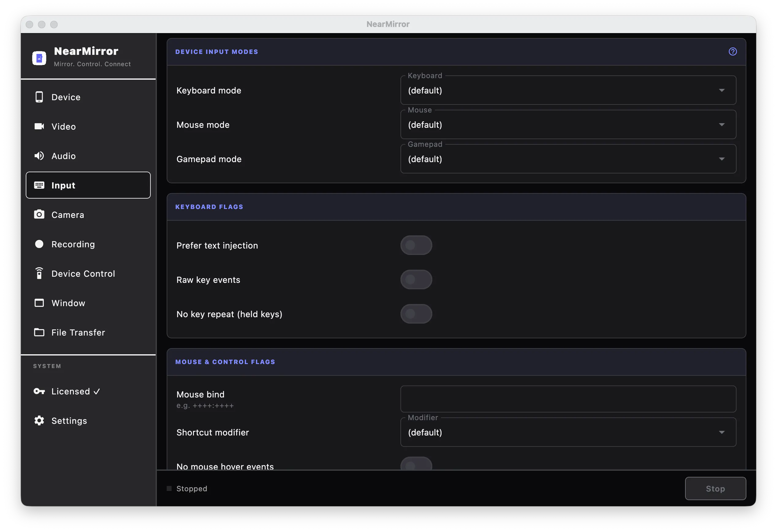Image resolution: width=777 pixels, height=532 pixels.
Task: Switch to the Video section
Action: pos(88,126)
